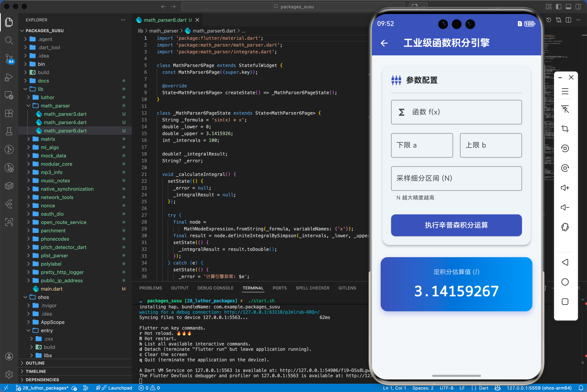Open Source Control view with 84 badge

pyautogui.click(x=9, y=58)
